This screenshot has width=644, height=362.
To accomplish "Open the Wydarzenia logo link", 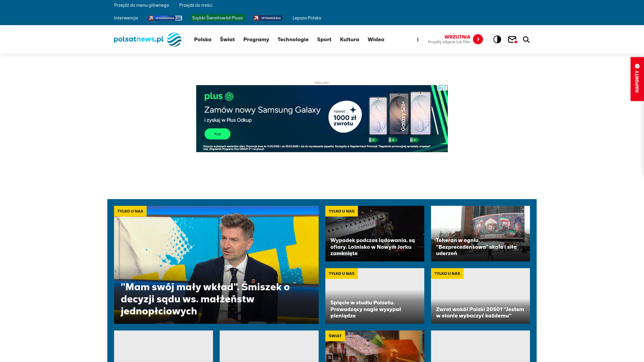I will coord(268,18).
